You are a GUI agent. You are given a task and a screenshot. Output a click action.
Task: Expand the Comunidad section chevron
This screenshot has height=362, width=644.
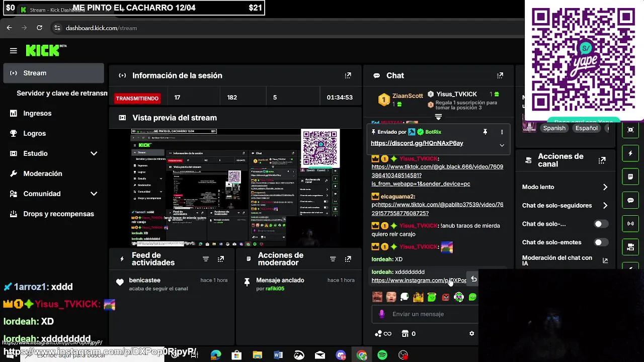[x=94, y=194]
